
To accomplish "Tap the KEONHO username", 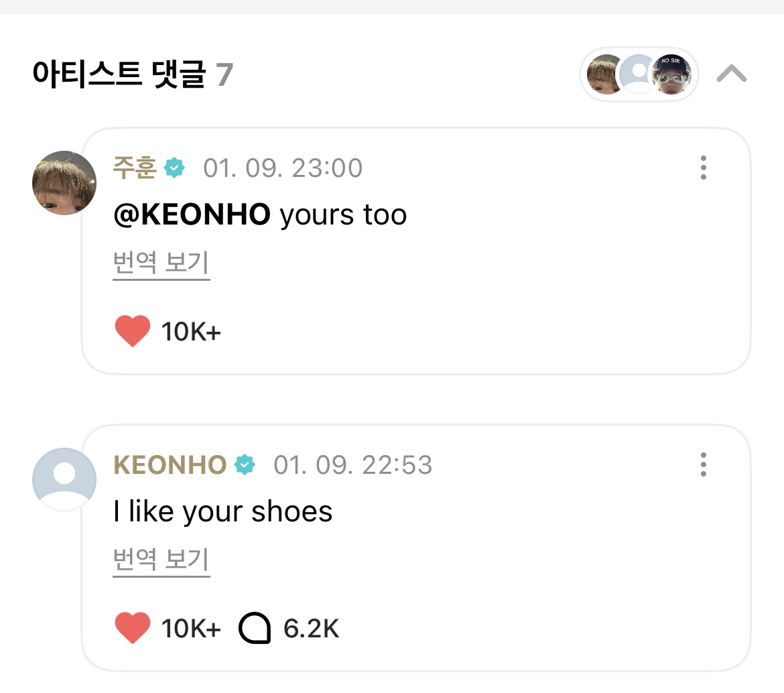I will [x=170, y=465].
